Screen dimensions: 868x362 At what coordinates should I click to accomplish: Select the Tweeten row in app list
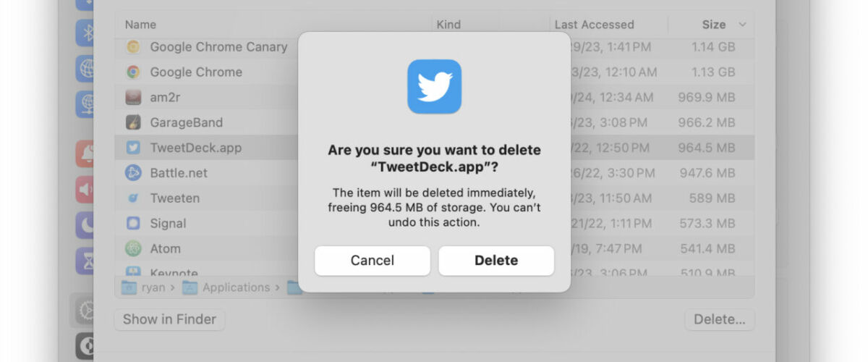(434, 198)
